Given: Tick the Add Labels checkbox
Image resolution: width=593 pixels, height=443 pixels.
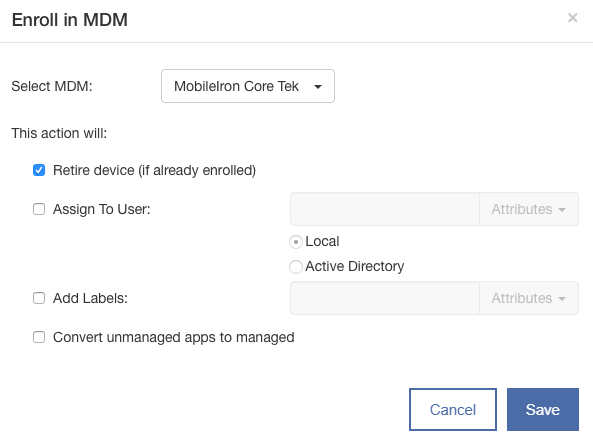Looking at the screenshot, I should pyautogui.click(x=39, y=298).
